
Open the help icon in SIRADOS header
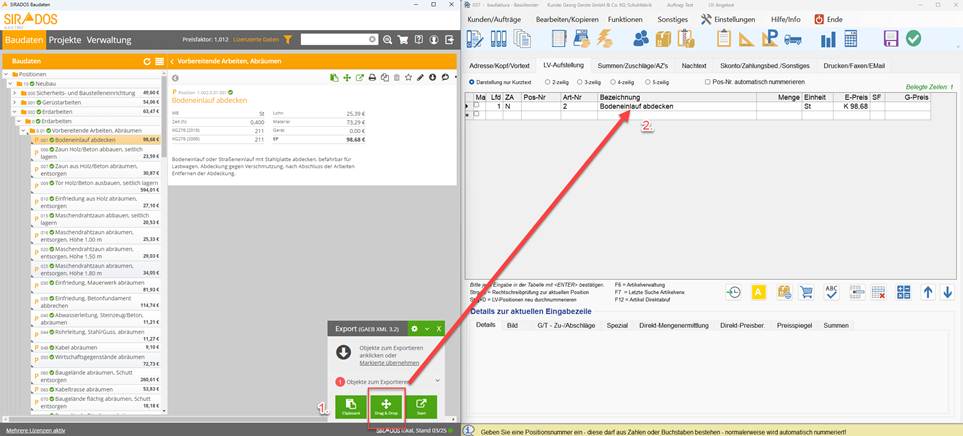419,39
